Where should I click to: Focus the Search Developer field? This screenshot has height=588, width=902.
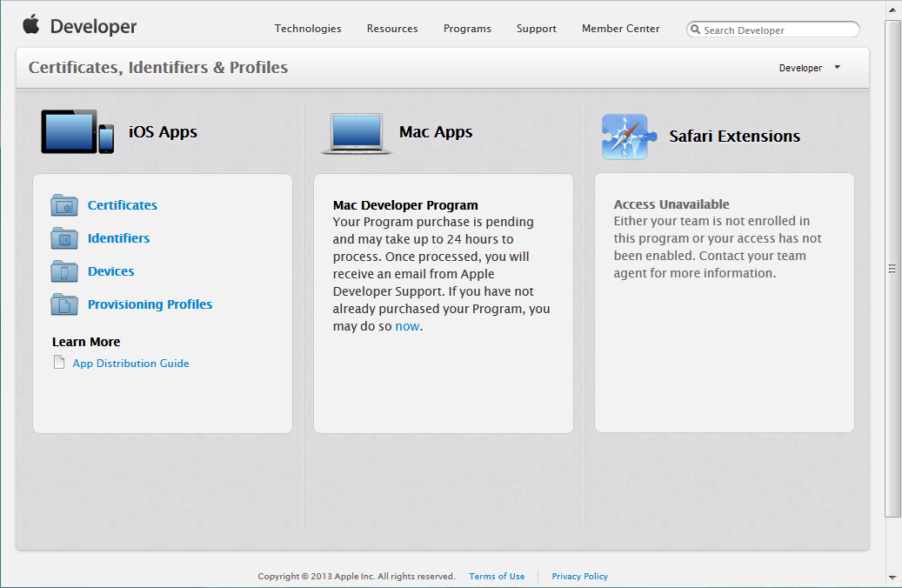point(772,30)
